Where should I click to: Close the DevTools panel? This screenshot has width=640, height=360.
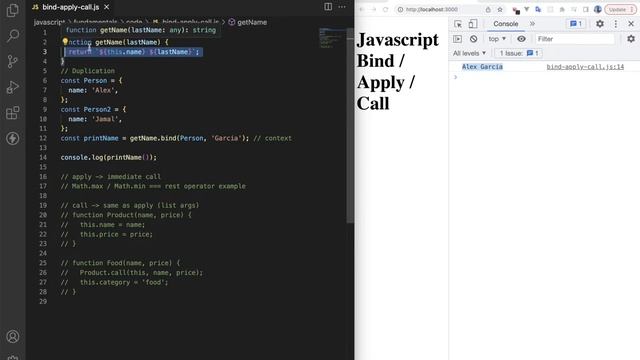631,24
